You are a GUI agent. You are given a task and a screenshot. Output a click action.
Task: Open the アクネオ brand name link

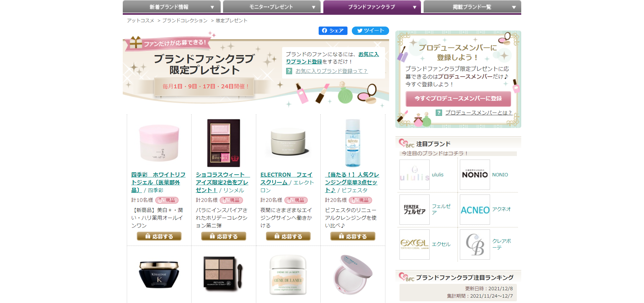tap(501, 209)
